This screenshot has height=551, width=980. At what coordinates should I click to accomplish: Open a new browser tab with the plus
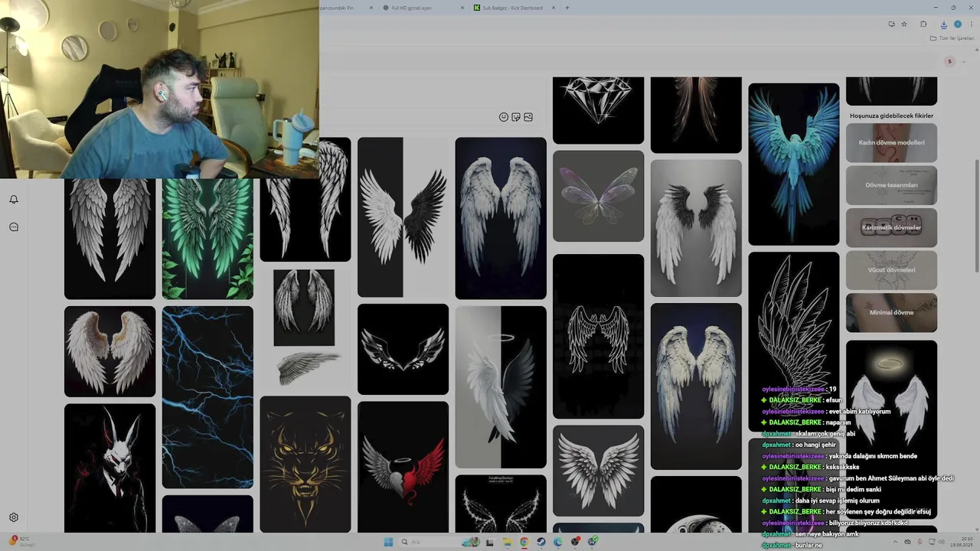[567, 8]
